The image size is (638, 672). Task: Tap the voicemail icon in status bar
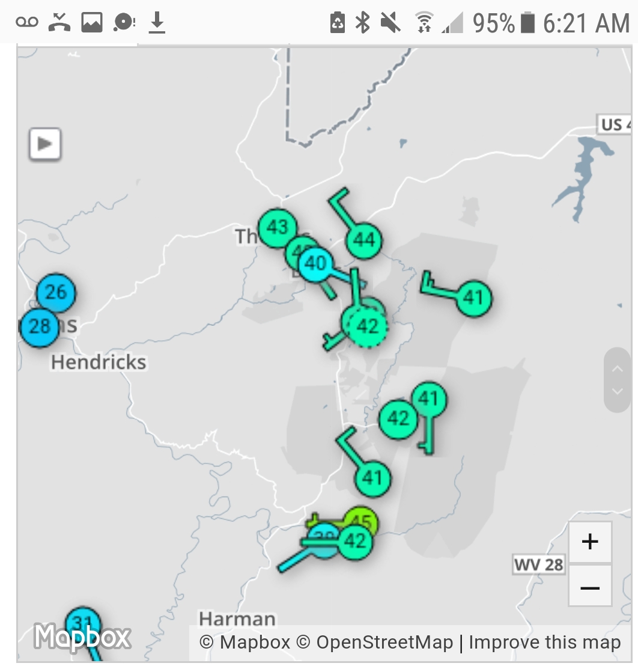(27, 23)
